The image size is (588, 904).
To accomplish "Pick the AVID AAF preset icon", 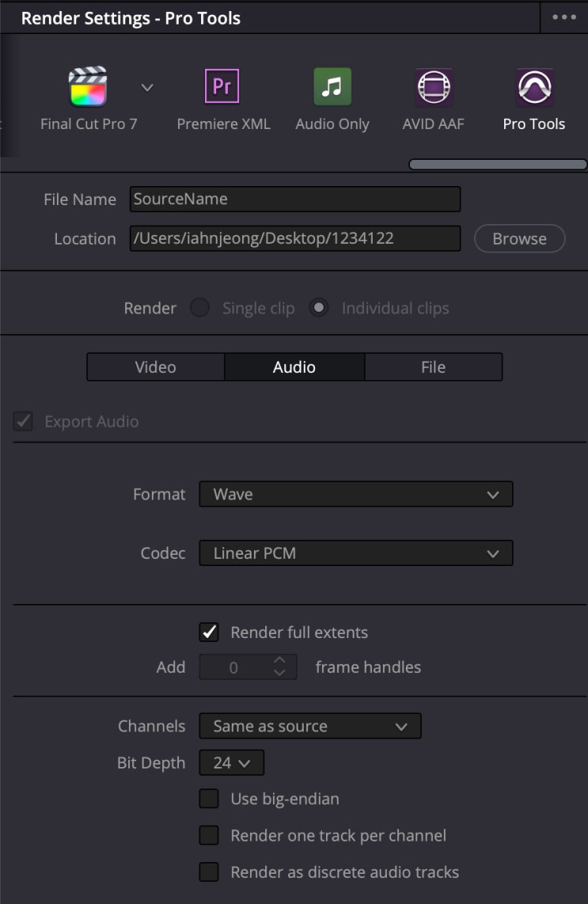I will tap(434, 87).
